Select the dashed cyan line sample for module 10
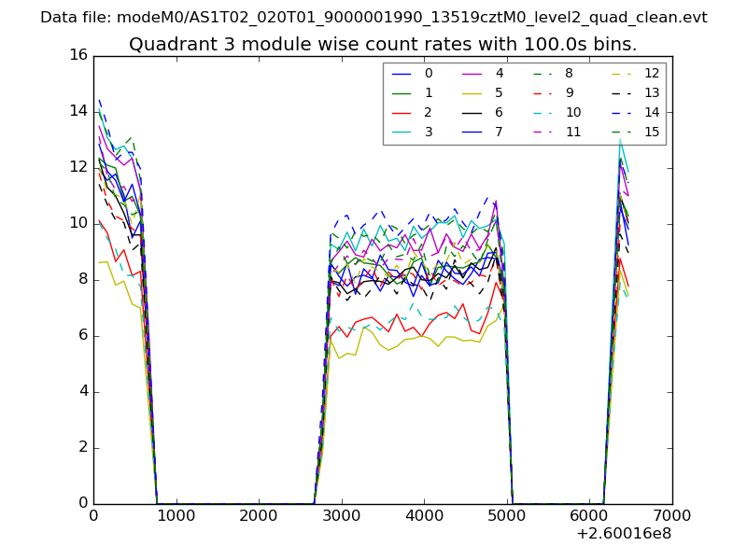 click(543, 113)
